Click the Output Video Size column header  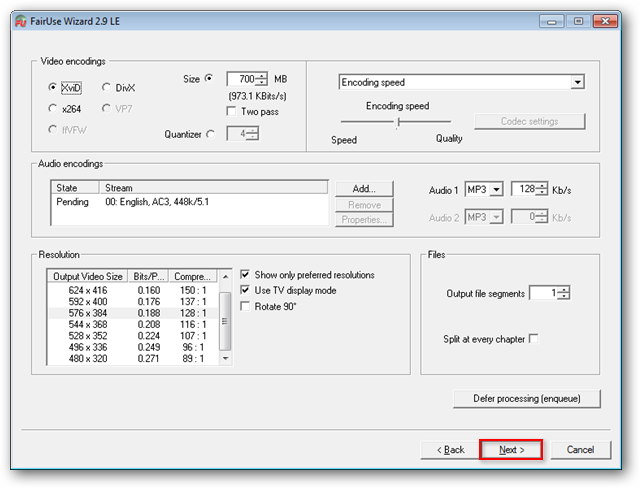pos(88,276)
